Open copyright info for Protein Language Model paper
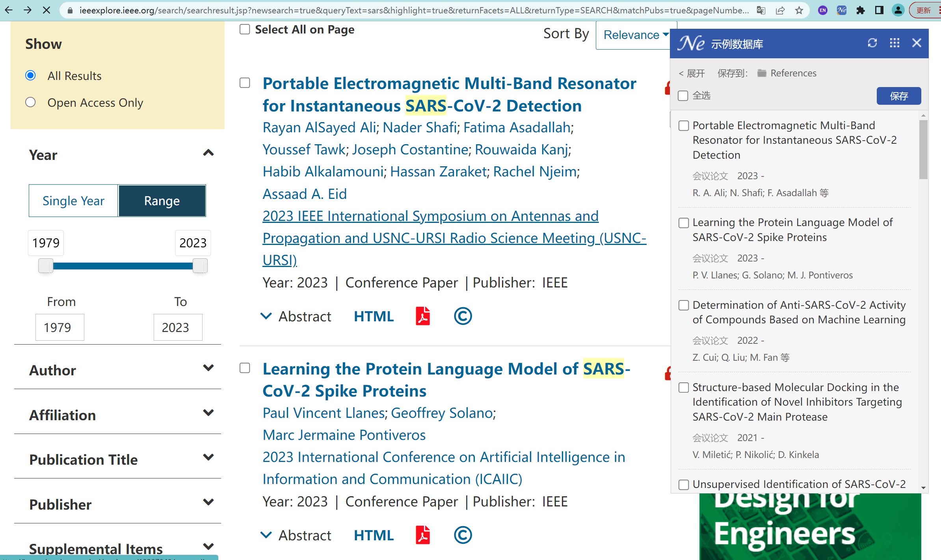This screenshot has width=941, height=560. click(463, 535)
